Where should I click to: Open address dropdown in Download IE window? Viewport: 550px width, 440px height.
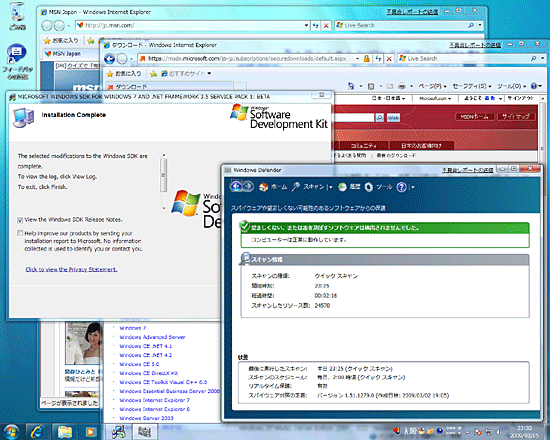(x=357, y=59)
